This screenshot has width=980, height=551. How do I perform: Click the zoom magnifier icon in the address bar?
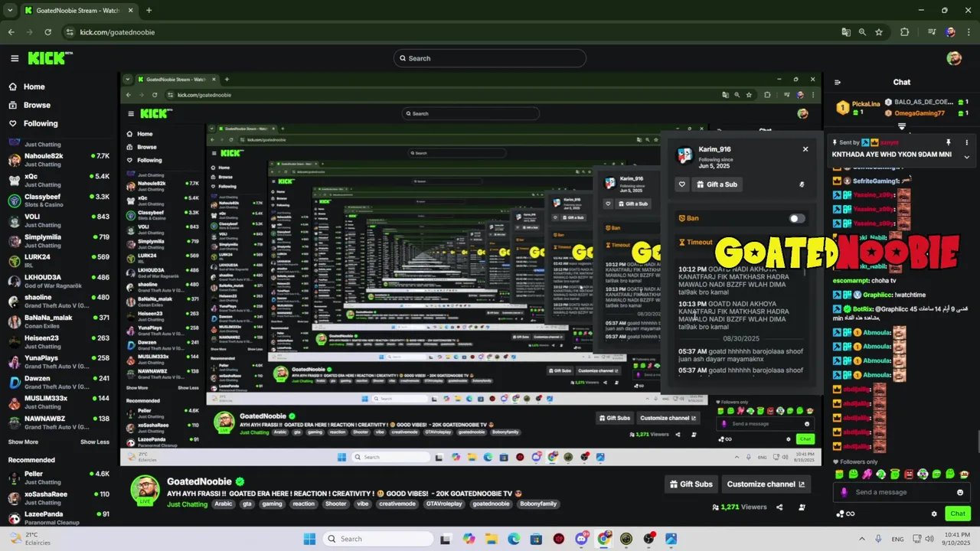(862, 32)
